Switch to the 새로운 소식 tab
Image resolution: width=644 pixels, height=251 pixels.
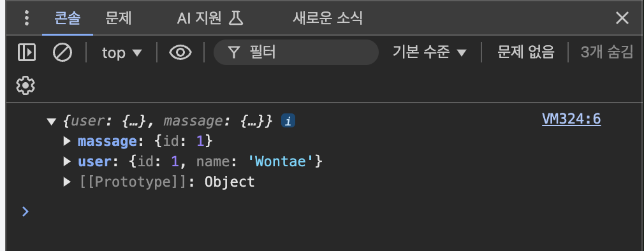pyautogui.click(x=328, y=18)
